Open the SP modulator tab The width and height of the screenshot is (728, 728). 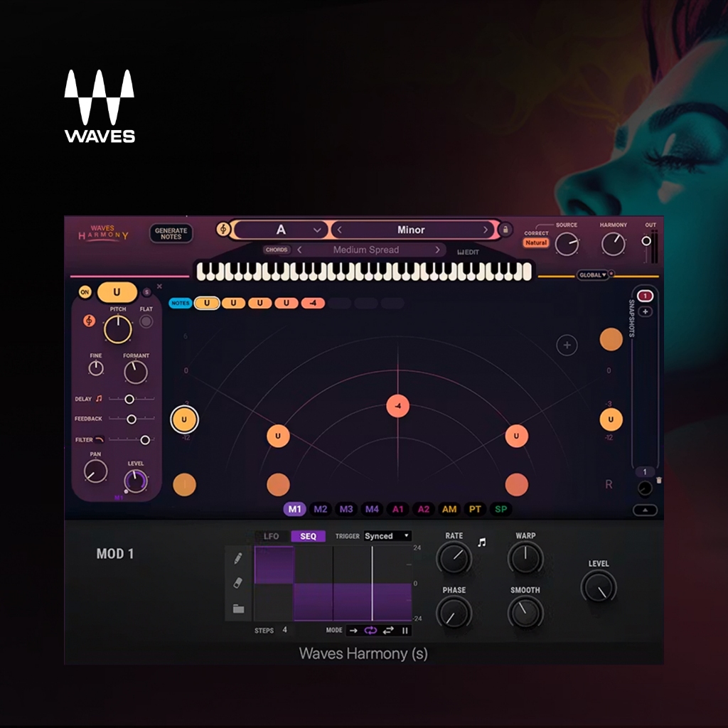501,509
